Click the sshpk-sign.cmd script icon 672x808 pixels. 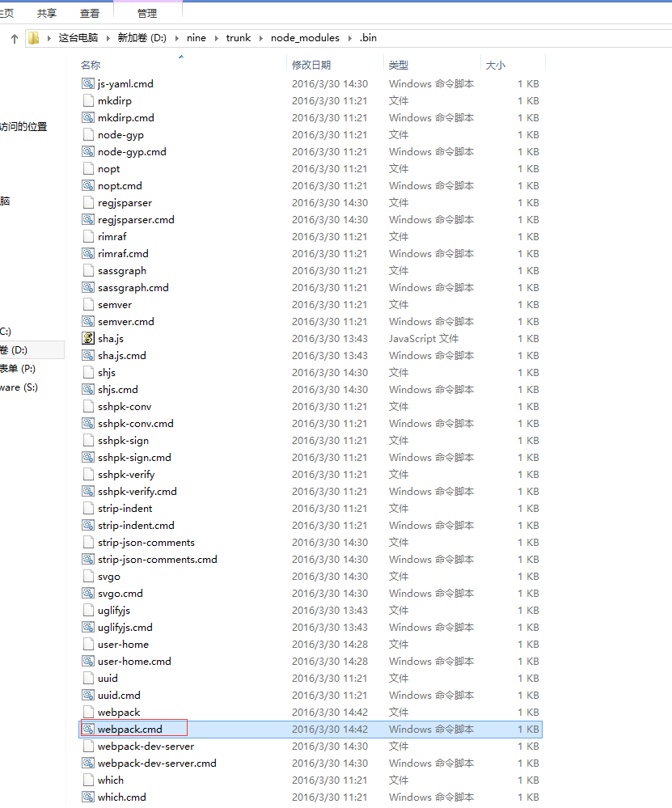pos(88,458)
